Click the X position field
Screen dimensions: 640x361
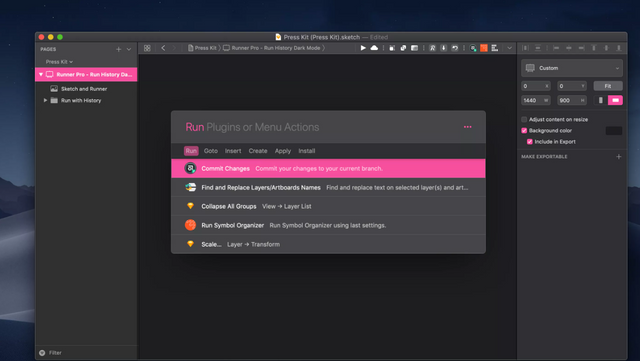coord(536,86)
